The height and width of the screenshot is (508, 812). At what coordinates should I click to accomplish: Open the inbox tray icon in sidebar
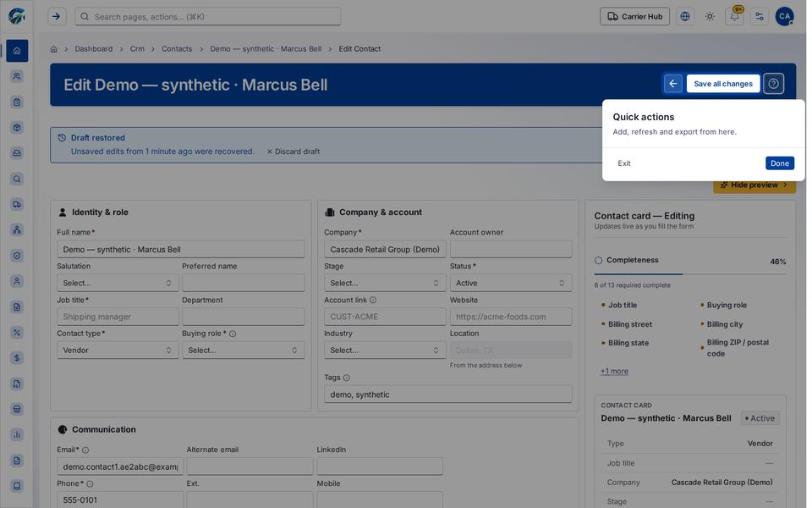(17, 153)
